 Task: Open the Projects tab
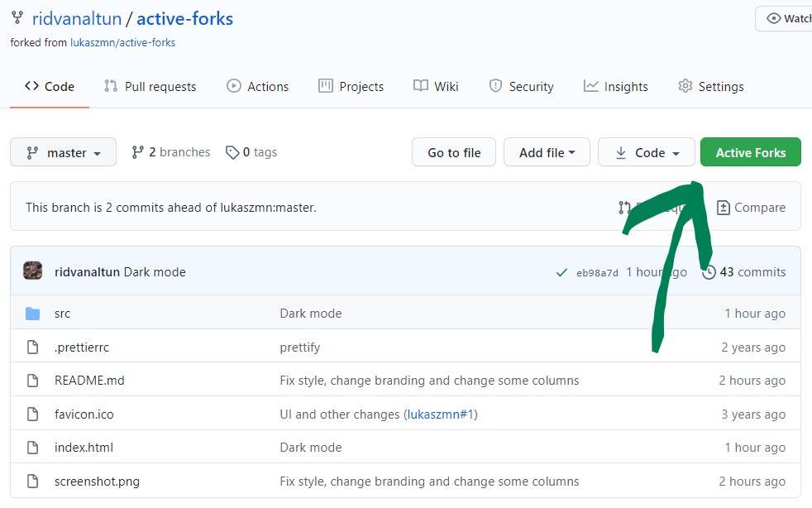[x=351, y=87]
